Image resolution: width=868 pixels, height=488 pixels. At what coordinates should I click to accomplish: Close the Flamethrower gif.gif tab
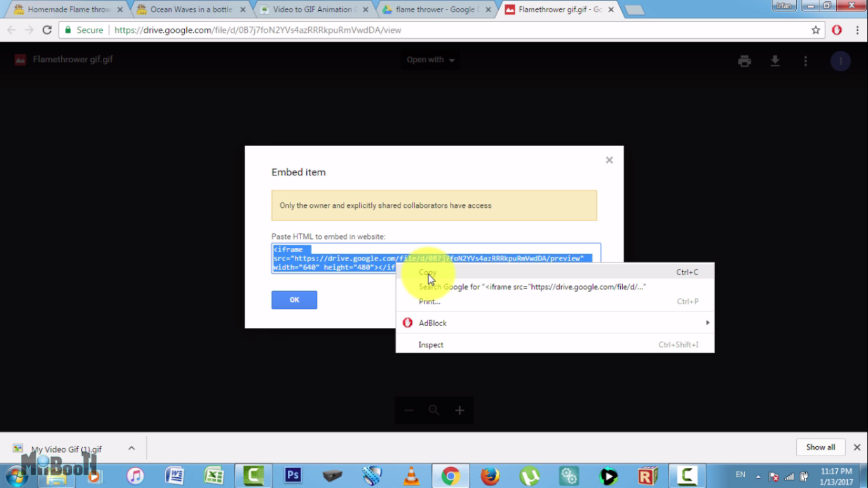611,10
